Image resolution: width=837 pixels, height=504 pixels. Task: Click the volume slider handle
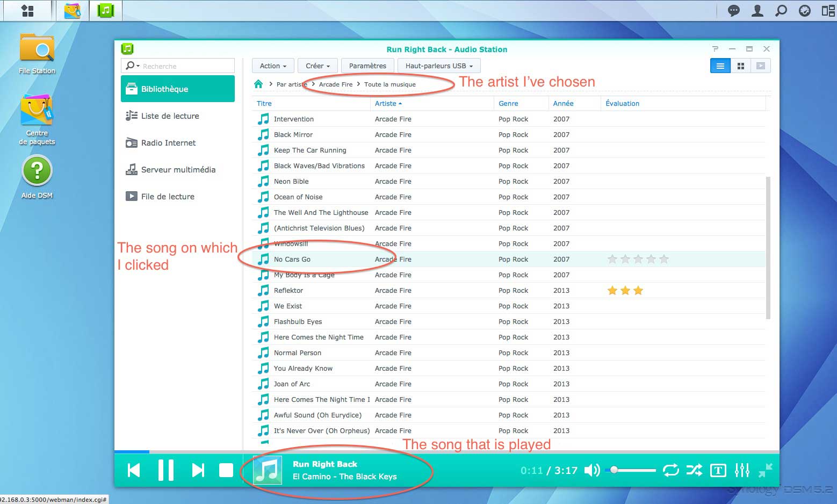point(614,470)
